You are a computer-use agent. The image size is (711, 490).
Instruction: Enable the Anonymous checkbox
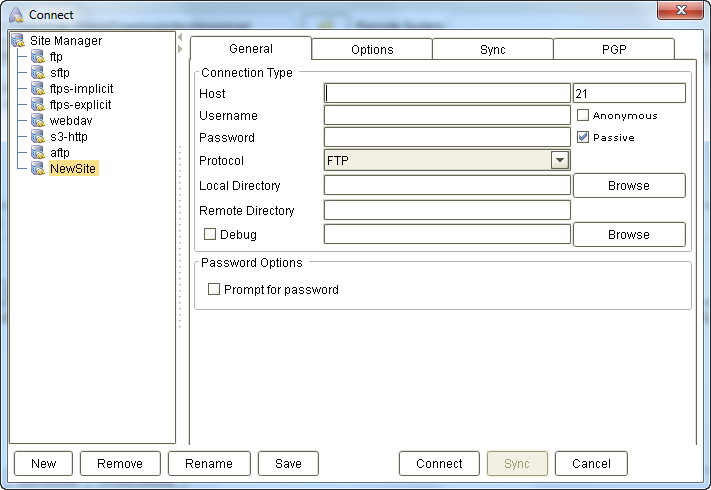pos(583,115)
